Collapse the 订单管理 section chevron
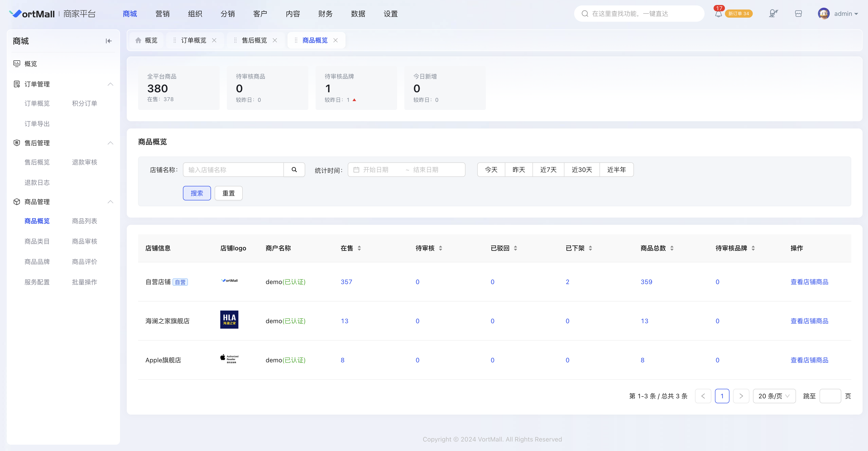The width and height of the screenshot is (868, 451). pos(110,84)
